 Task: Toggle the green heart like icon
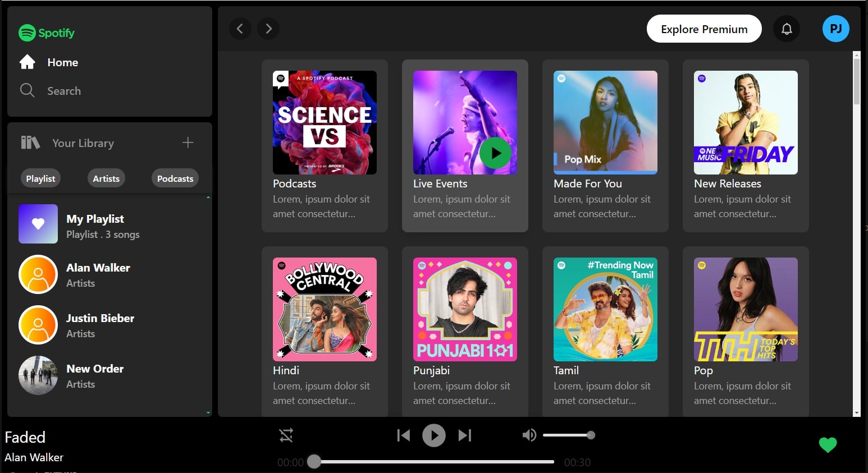(828, 445)
